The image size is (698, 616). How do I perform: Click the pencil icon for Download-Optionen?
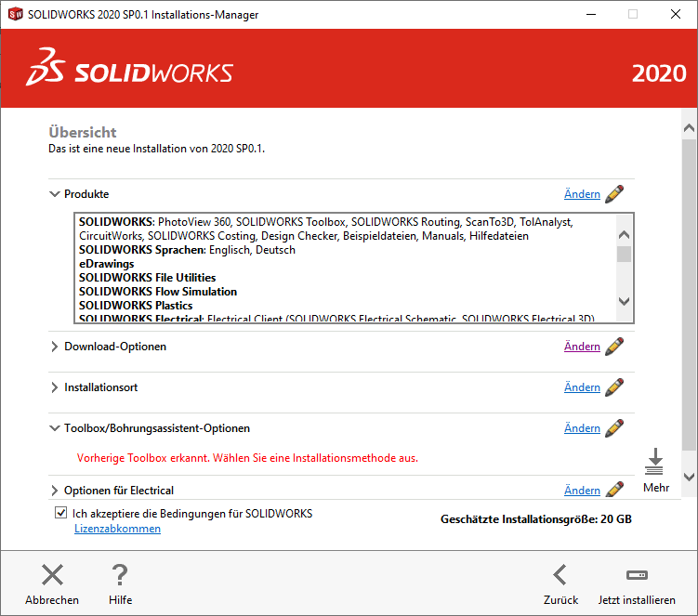pyautogui.click(x=614, y=347)
